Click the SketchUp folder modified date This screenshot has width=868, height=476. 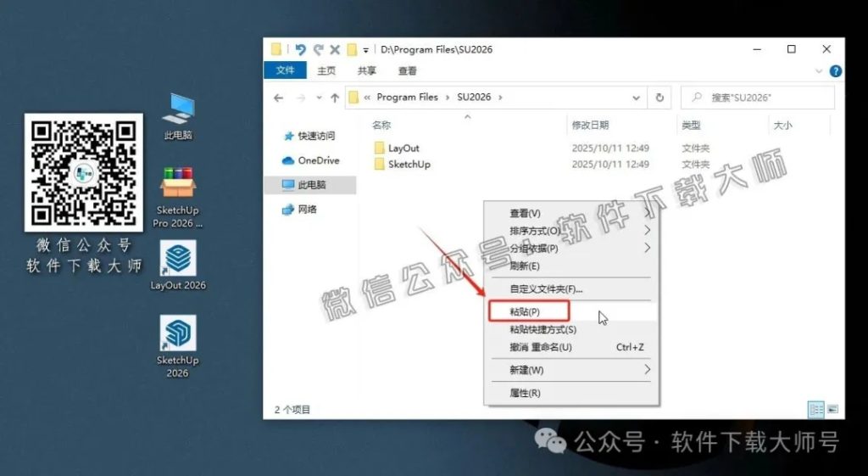click(610, 165)
